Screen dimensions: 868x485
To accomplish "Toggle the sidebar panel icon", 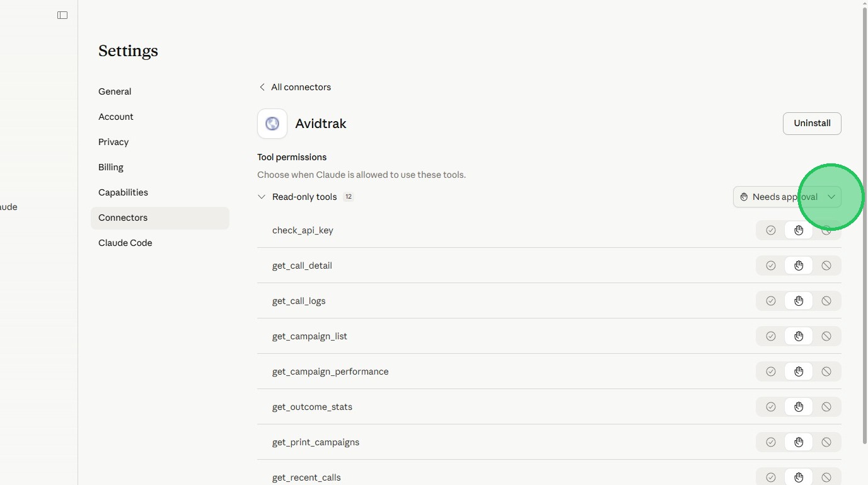I will 62,15.
